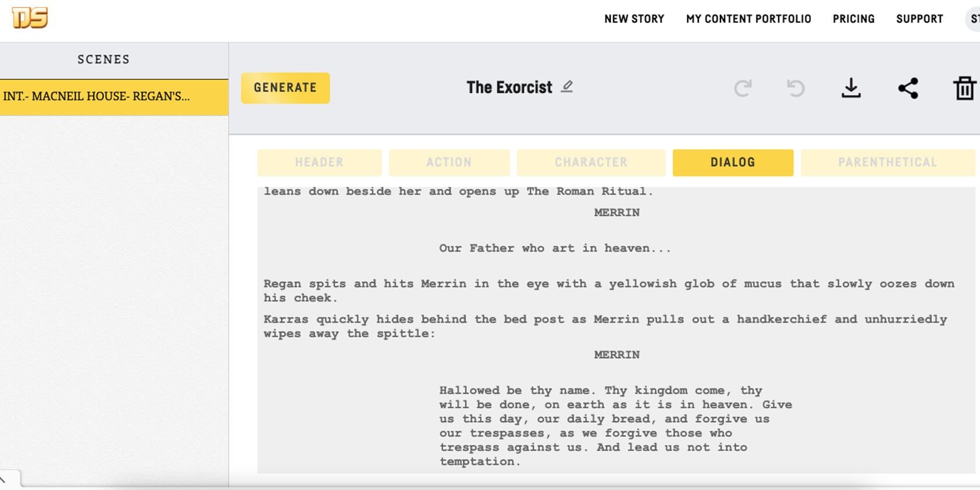Click dialog line 'Our Father who art in heaven...'

point(555,249)
